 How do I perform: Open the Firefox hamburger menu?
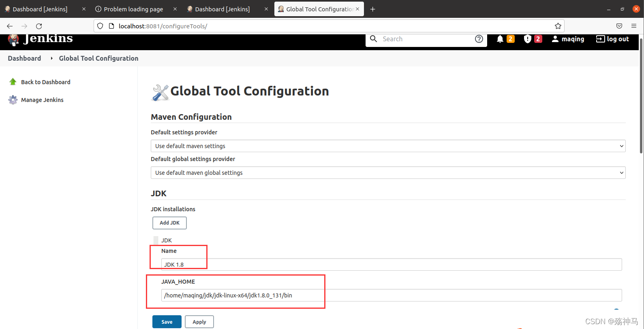tap(634, 26)
